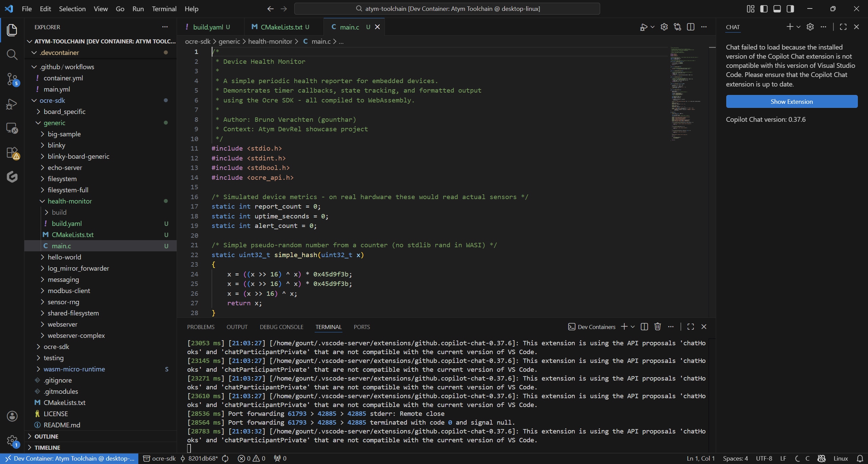This screenshot has width=868, height=464.
Task: Collapse the health-monitor folder
Action: 70,201
